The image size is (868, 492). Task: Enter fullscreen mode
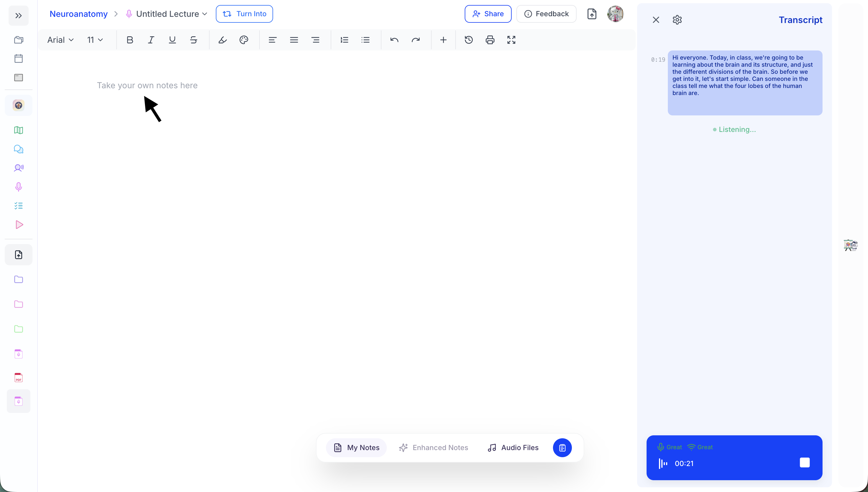click(x=511, y=40)
